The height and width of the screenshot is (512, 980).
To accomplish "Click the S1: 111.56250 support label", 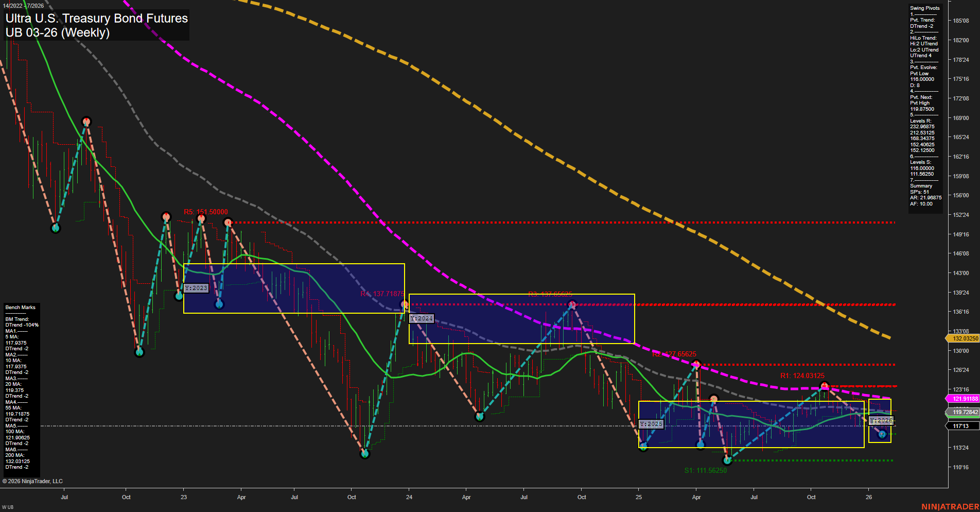I will [705, 470].
